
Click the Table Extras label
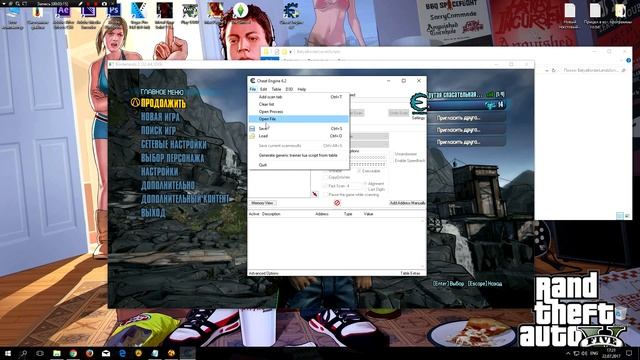click(410, 273)
